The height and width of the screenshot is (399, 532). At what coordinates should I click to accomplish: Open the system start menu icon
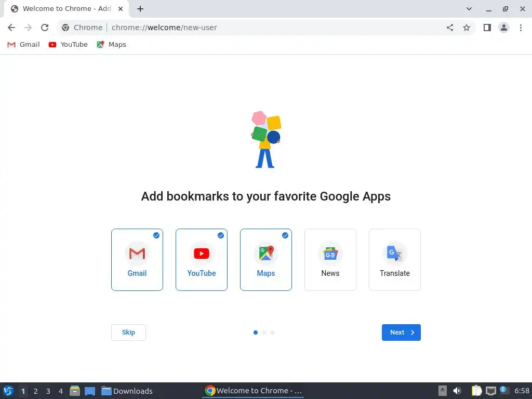coord(8,391)
